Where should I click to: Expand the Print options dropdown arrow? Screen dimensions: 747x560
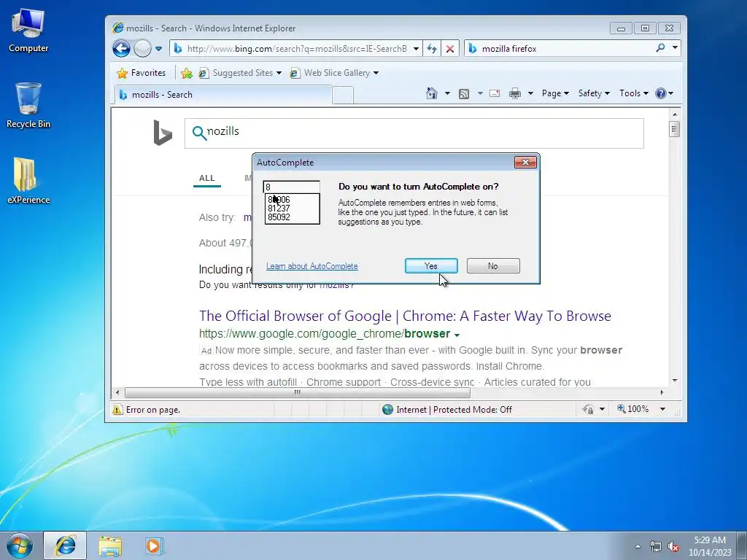(530, 93)
